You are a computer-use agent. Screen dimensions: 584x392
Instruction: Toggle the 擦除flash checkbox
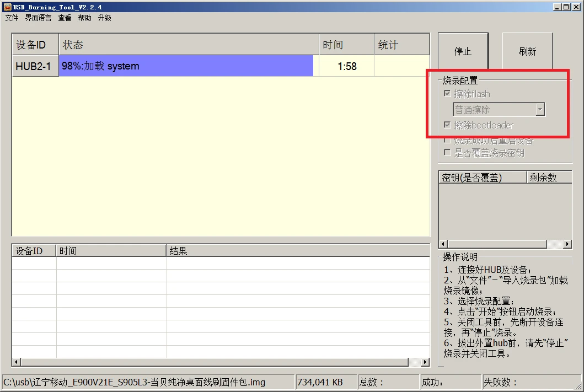click(447, 94)
